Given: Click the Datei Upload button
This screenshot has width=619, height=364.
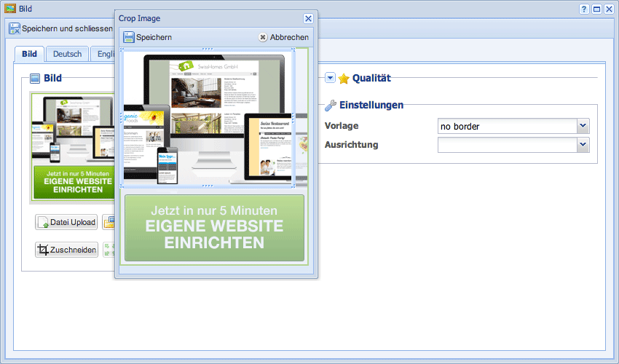Looking at the screenshot, I should (66, 222).
